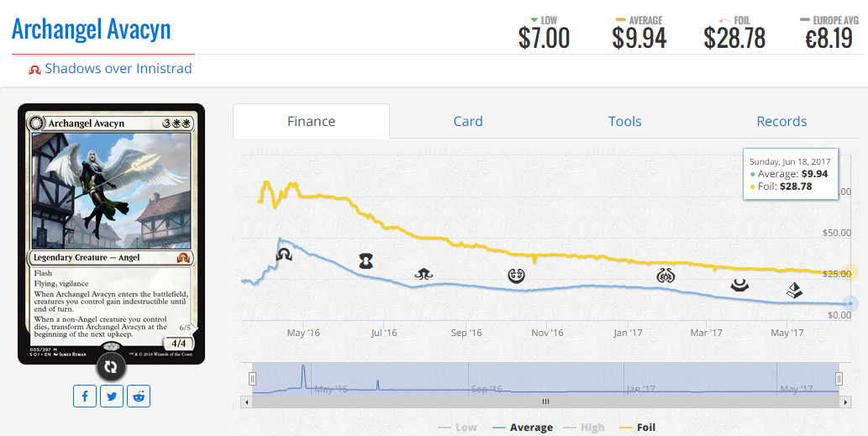Click the navigator scrollbar thumb
The image size is (868, 436).
(546, 402)
